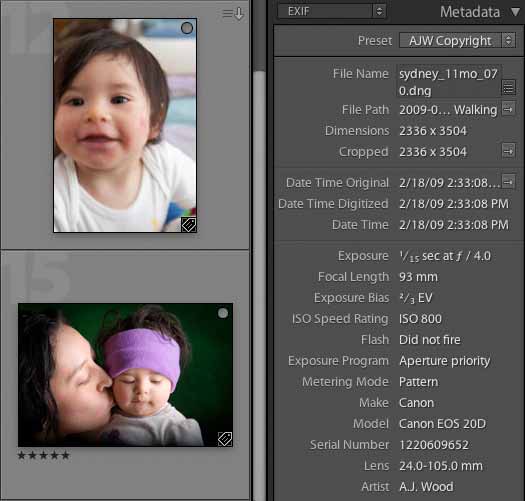Toggle quick collection circle on mother-and-baby thumbnail

(x=223, y=313)
